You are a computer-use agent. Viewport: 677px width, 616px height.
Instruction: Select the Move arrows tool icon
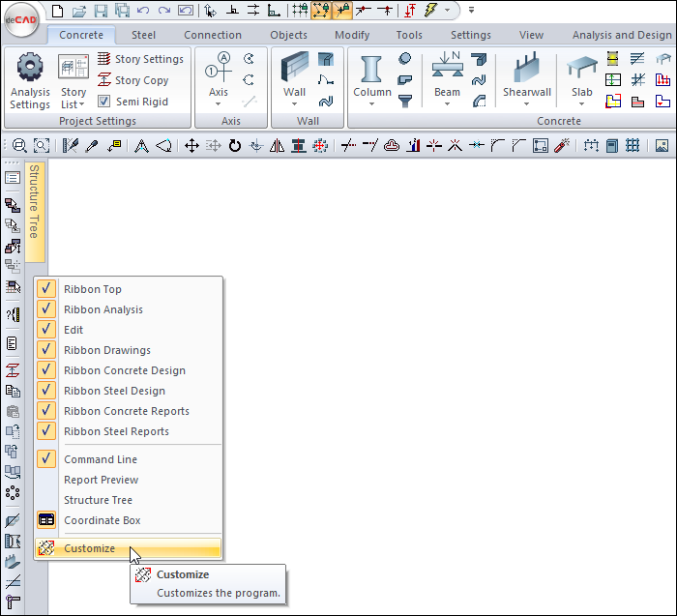click(191, 146)
